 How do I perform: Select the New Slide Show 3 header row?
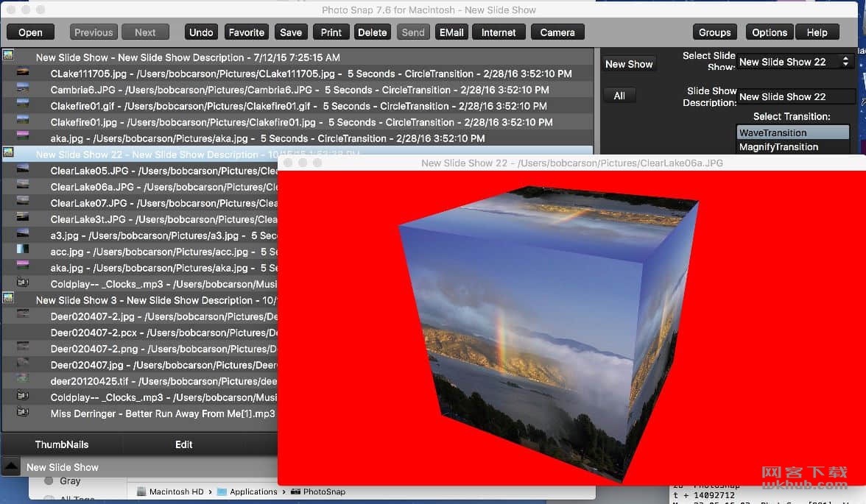coord(140,300)
